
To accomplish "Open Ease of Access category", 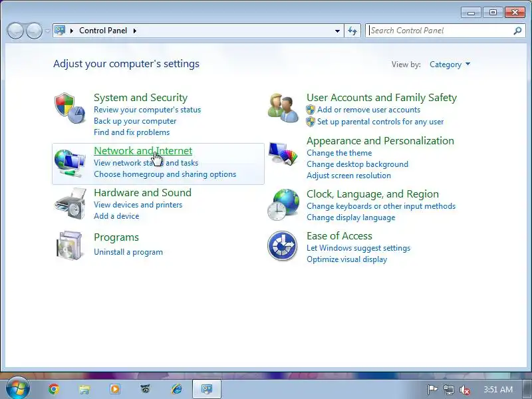I will click(339, 236).
